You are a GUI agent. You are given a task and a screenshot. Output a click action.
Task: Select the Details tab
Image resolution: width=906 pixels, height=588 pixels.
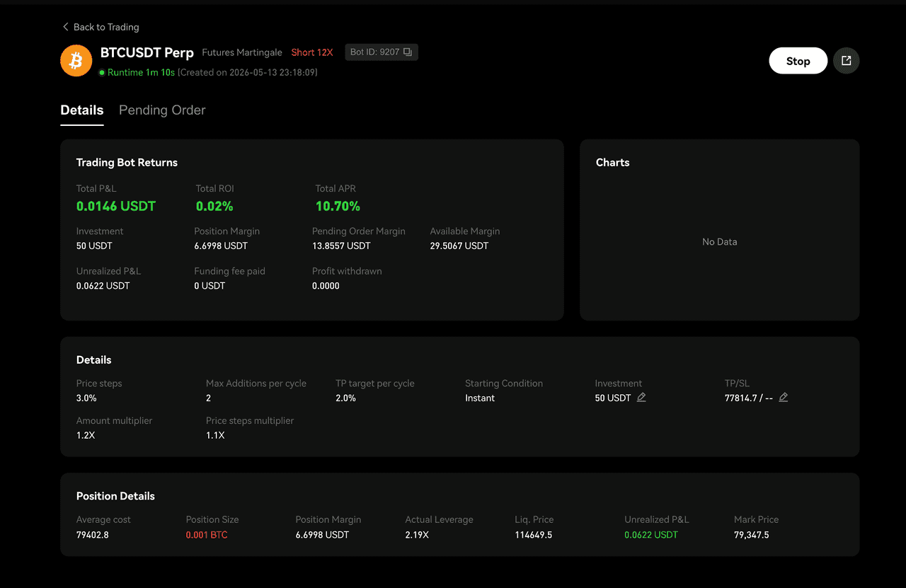pyautogui.click(x=82, y=110)
